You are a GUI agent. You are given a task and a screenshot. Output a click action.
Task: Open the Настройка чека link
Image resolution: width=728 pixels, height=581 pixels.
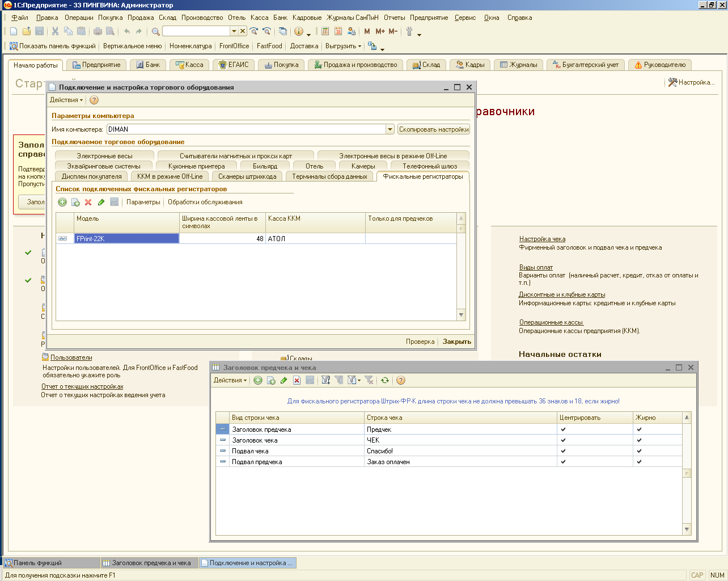[542, 239]
